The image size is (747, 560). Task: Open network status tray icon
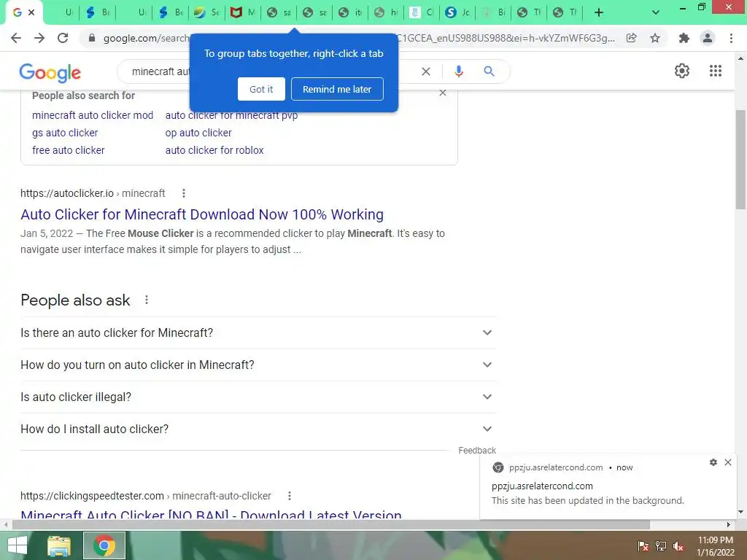point(661,546)
